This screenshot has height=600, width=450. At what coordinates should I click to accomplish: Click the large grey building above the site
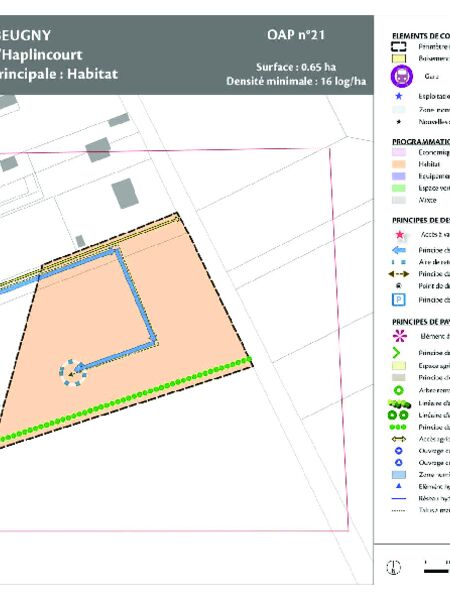point(125,193)
